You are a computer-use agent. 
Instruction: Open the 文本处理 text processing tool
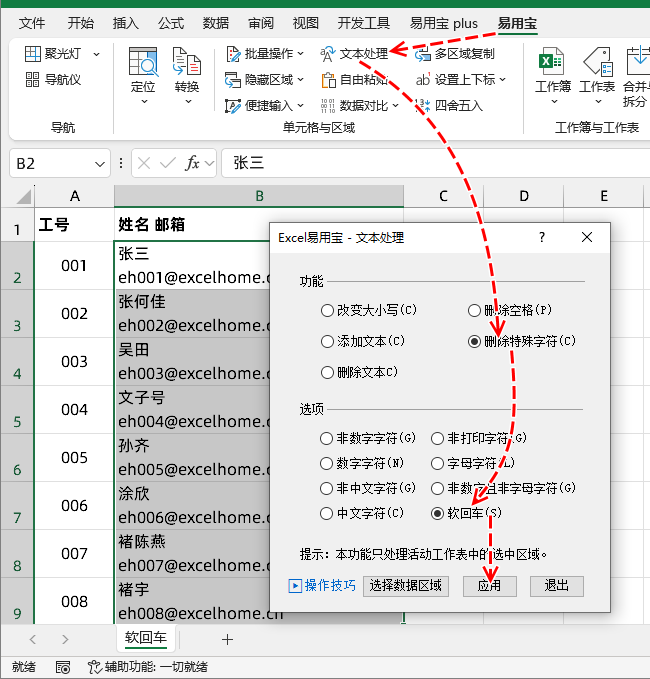(x=354, y=54)
